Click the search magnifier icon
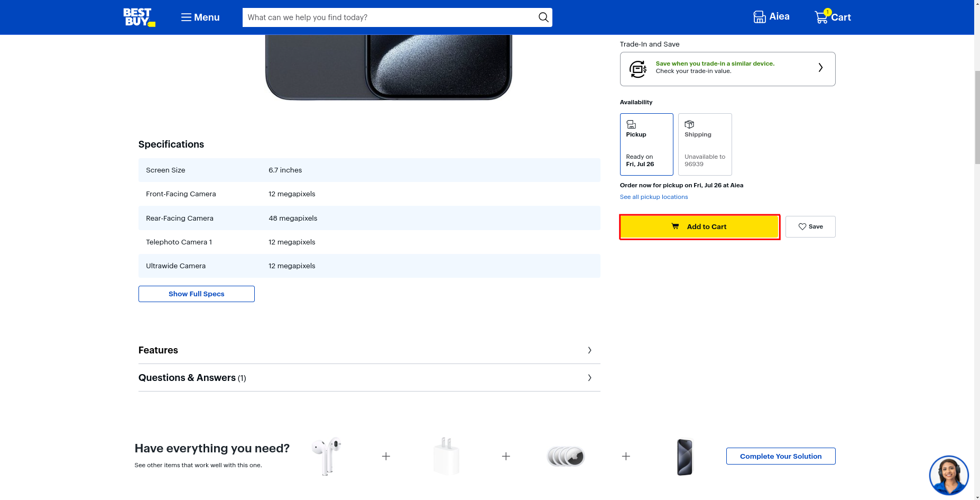 tap(543, 17)
